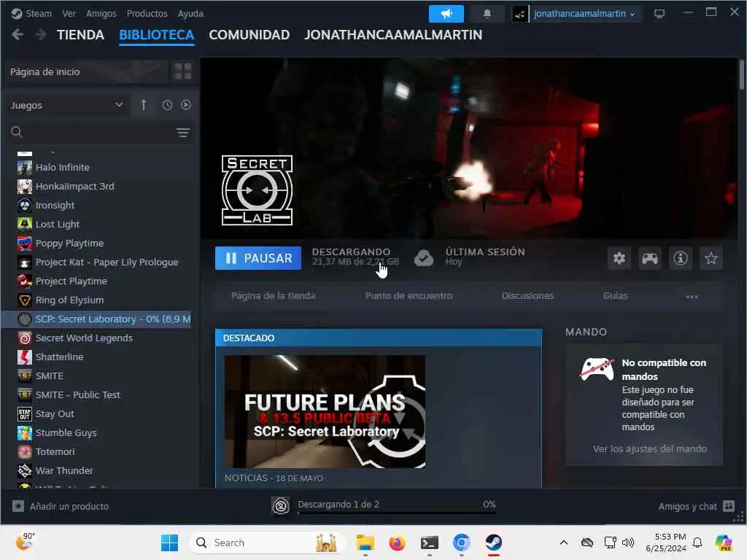The height and width of the screenshot is (560, 747).
Task: Open controller layout icon
Action: click(650, 258)
